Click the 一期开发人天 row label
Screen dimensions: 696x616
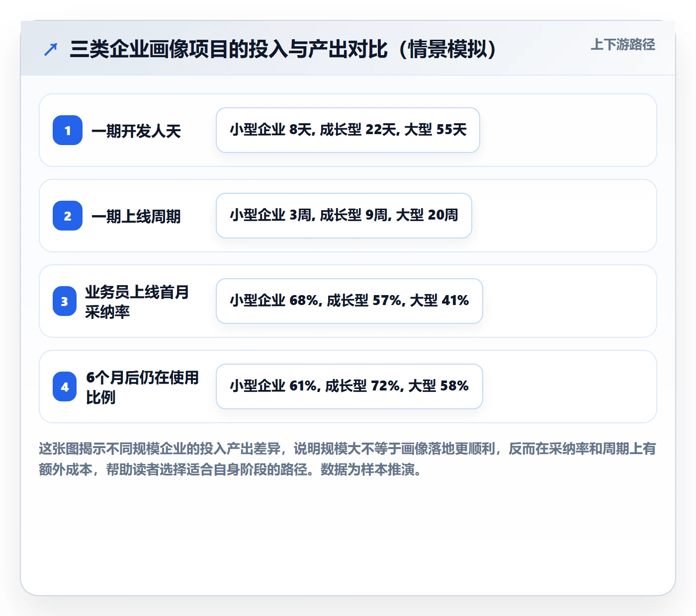136,131
